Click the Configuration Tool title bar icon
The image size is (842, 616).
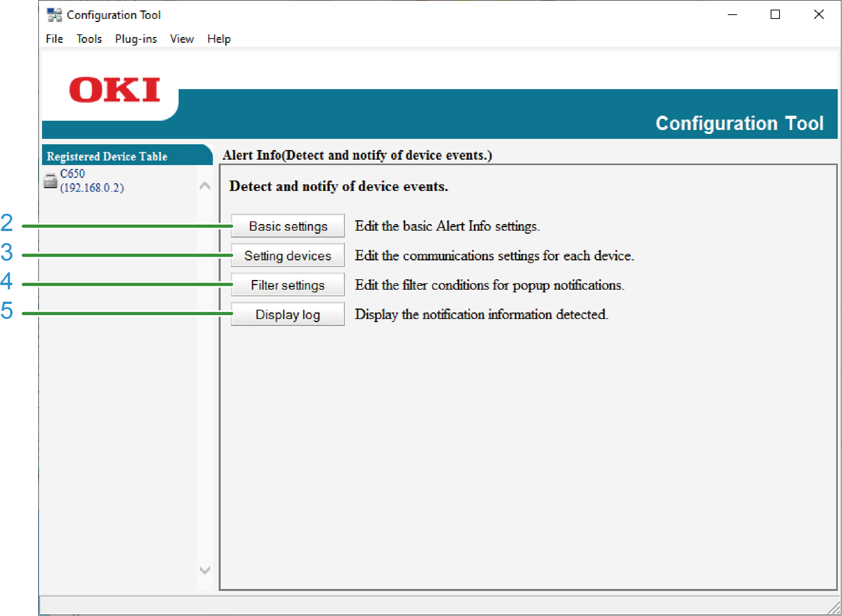point(54,15)
